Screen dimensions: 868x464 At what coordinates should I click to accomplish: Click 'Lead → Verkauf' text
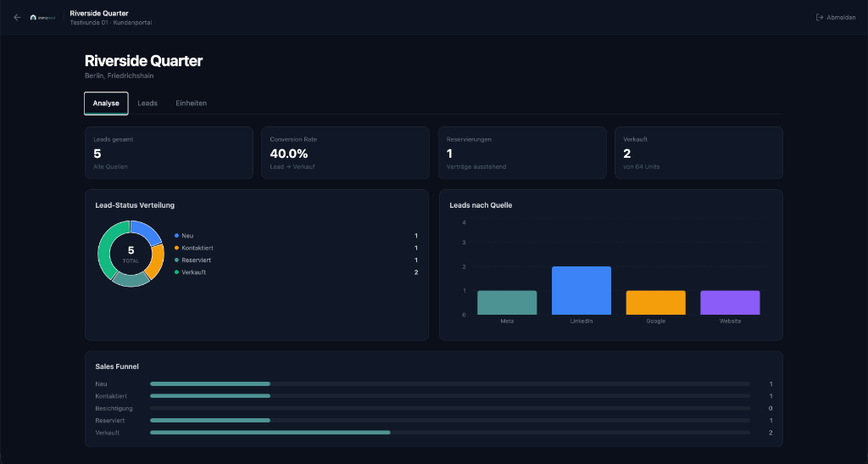pos(292,166)
